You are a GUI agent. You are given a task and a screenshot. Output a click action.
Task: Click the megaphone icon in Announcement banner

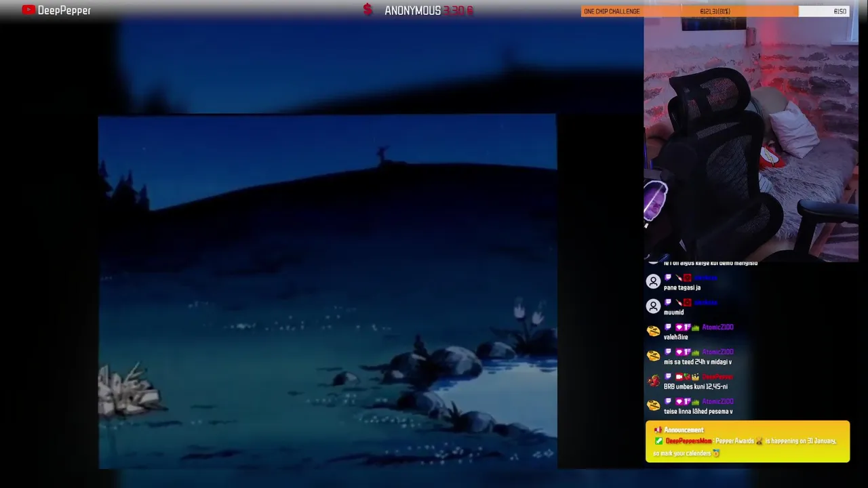658,430
